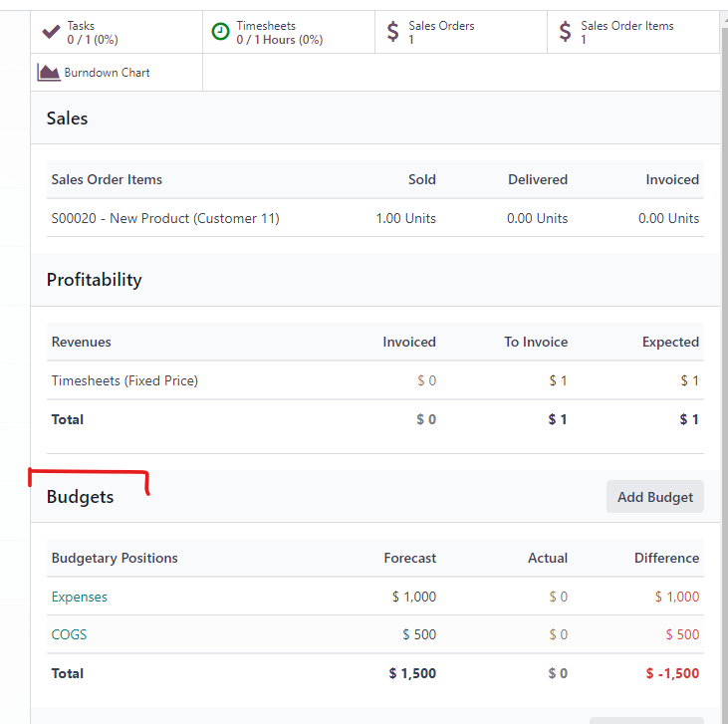Click the Sales Orders dollar icon
Viewport: 728px width, 724px height.
[x=392, y=32]
